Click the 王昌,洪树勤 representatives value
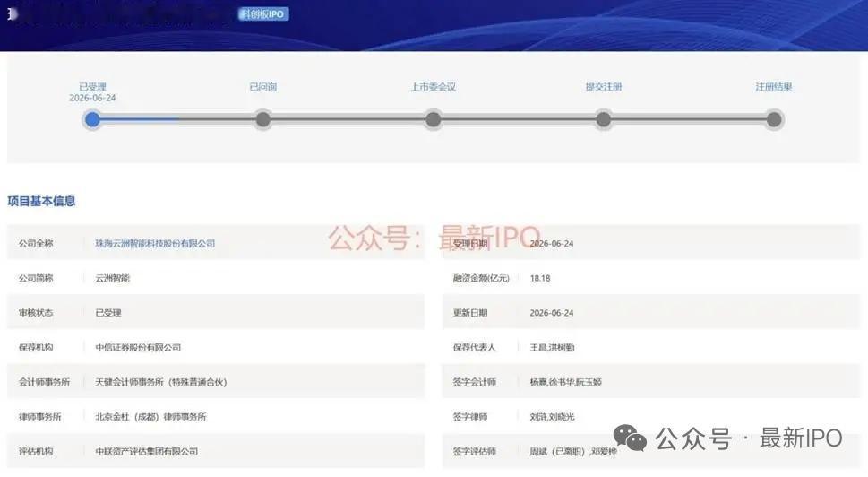 (x=552, y=347)
